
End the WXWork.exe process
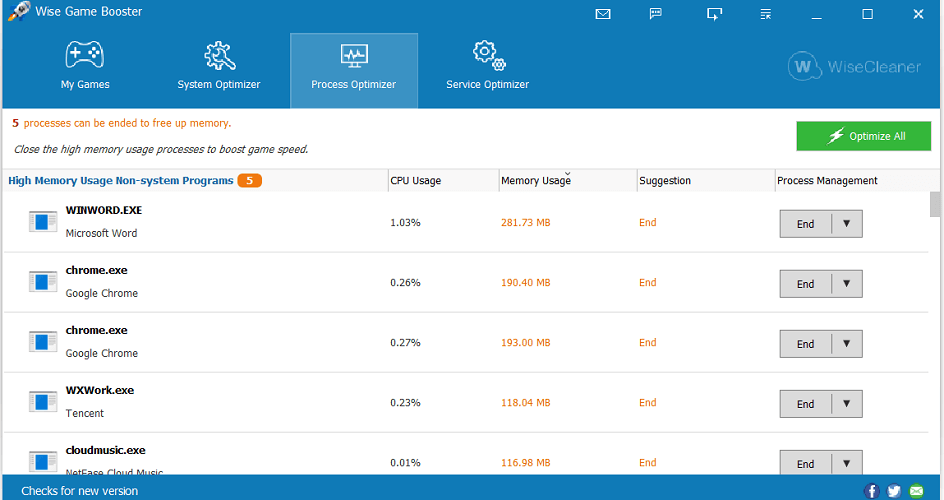tap(806, 404)
